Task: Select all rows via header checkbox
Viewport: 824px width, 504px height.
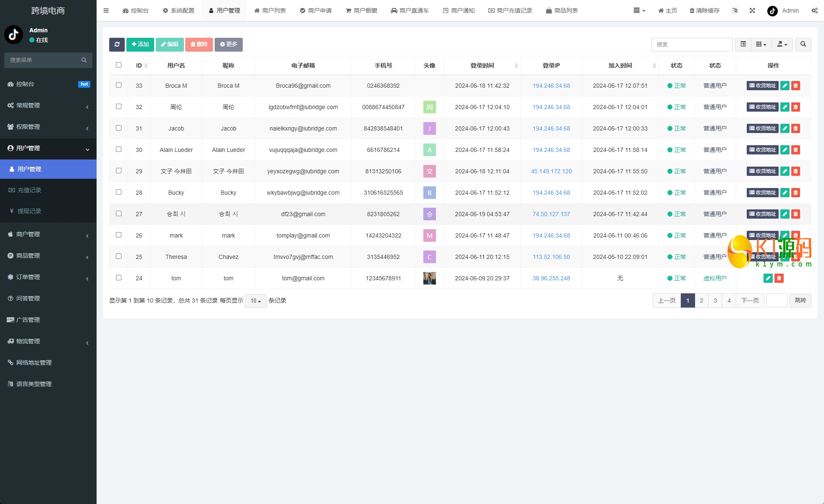Action: point(118,65)
